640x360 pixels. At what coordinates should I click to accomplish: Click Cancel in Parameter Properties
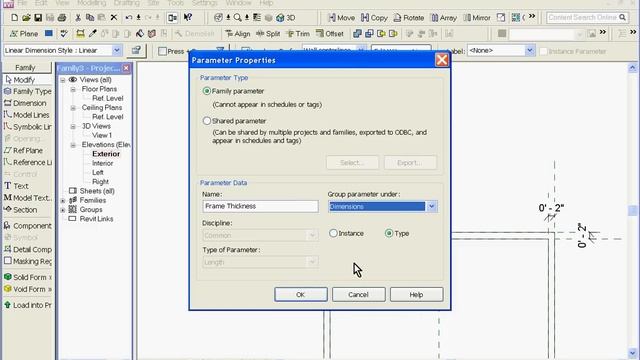pyautogui.click(x=358, y=294)
